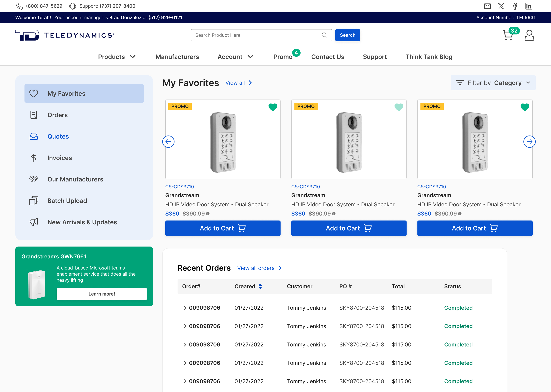This screenshot has height=392, width=551.
Task: Open Contact Us in the nav bar
Action: pos(328,57)
